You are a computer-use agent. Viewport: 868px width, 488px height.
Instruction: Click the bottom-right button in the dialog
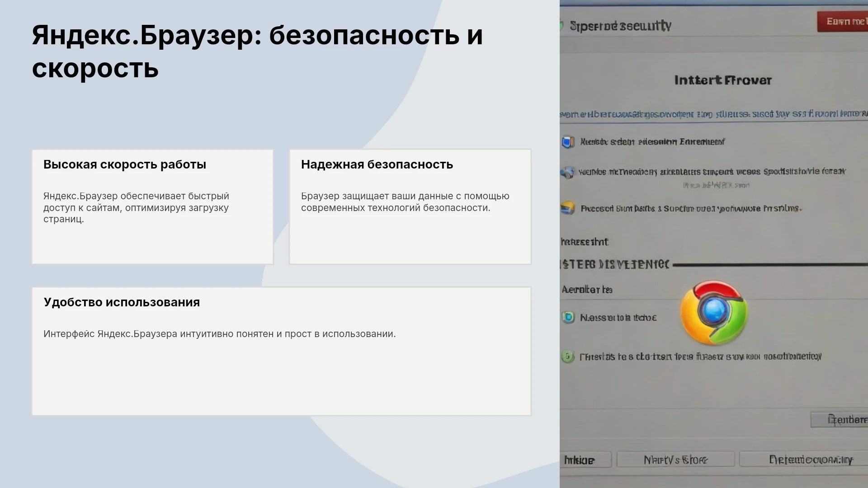[x=804, y=460]
